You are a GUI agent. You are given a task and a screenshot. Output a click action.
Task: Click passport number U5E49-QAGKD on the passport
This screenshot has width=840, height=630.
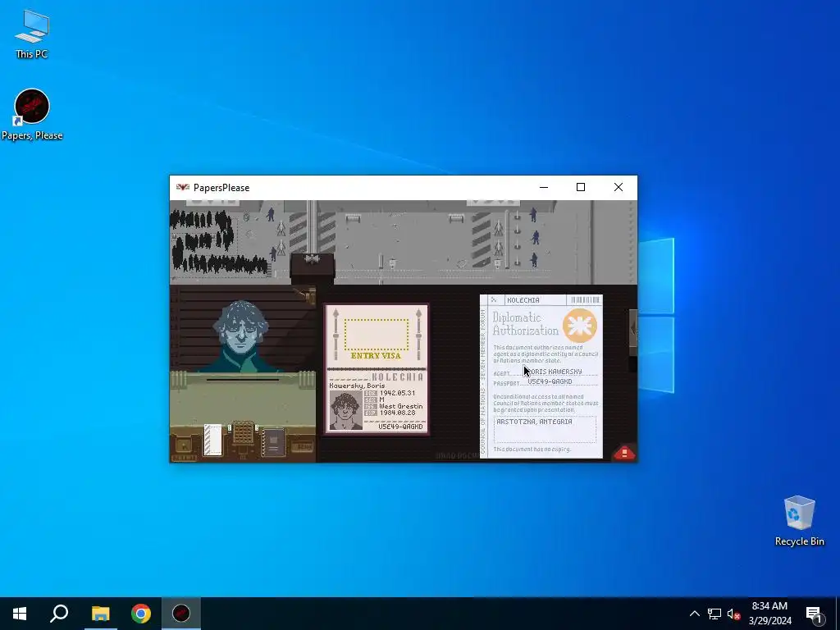(400, 427)
